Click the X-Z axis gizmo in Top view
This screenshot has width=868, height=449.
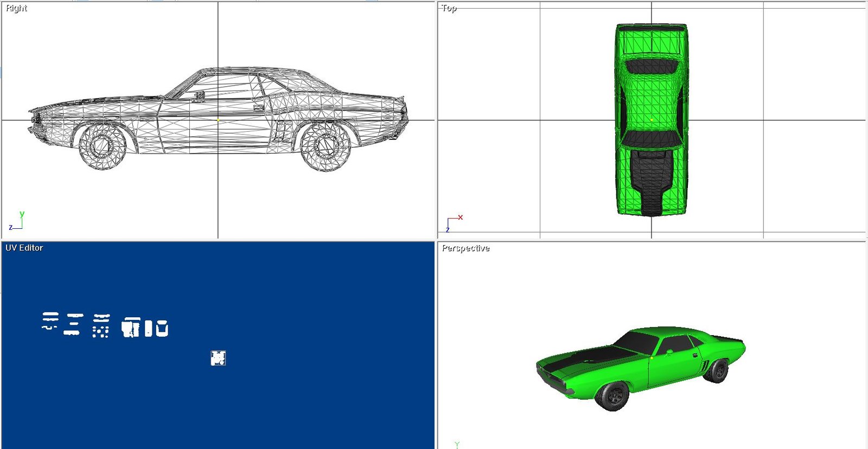[454, 222]
